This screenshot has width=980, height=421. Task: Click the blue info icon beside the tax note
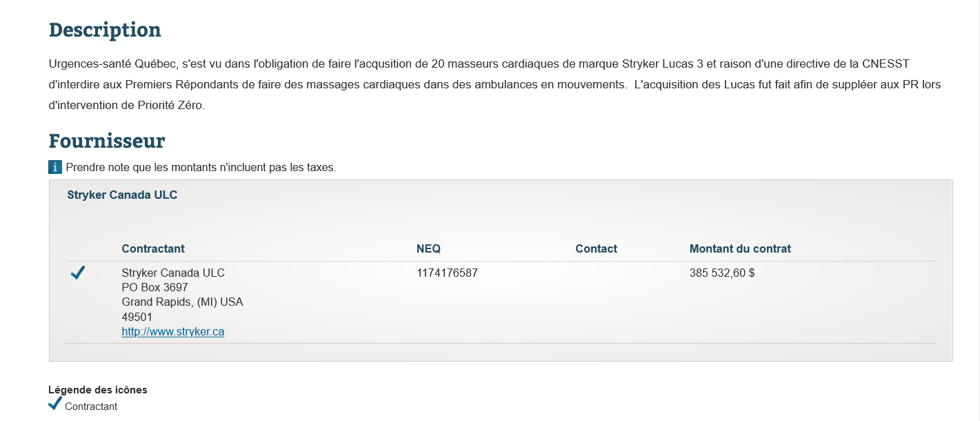pyautogui.click(x=55, y=167)
